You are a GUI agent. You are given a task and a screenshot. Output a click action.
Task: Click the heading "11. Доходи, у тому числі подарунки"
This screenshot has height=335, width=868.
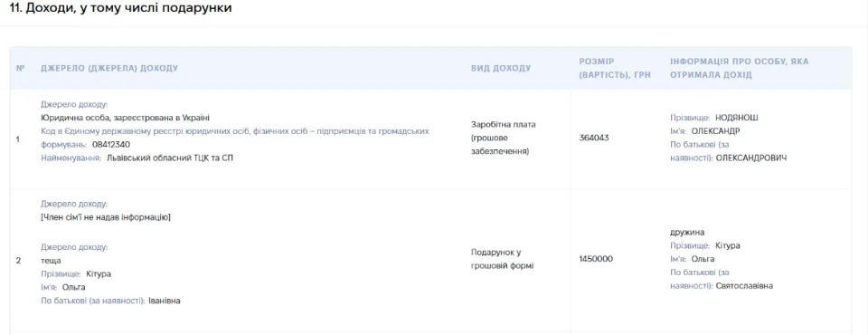120,9
